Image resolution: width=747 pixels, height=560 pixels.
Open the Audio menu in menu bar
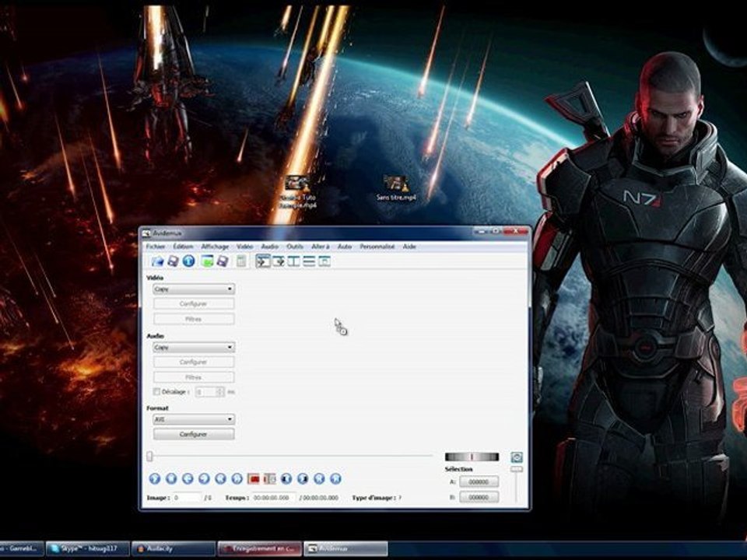click(x=270, y=247)
